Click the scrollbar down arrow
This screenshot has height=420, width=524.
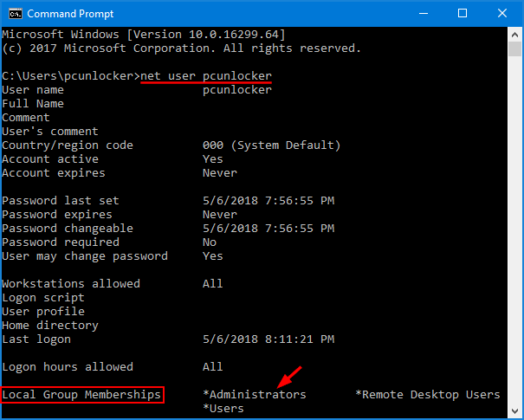pos(515,411)
